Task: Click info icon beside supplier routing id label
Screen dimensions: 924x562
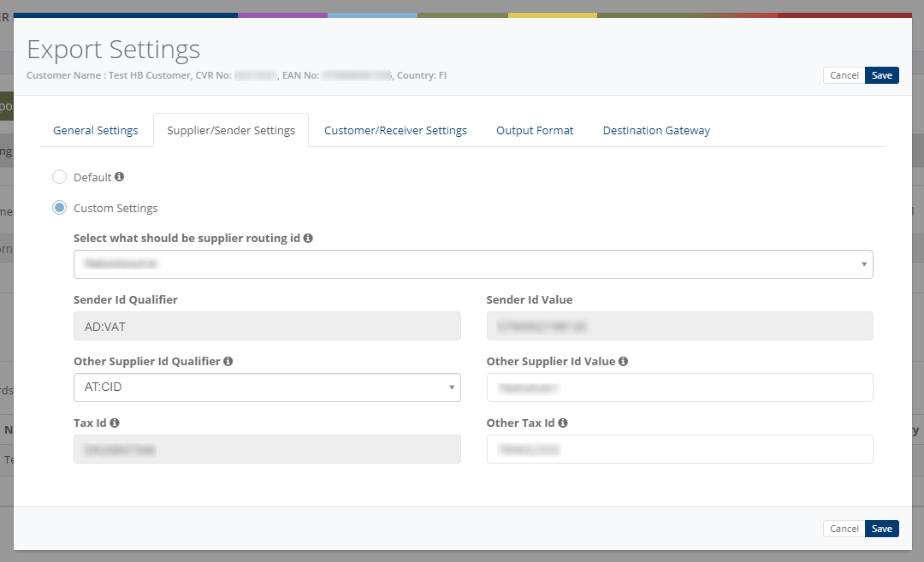Action: tap(308, 238)
